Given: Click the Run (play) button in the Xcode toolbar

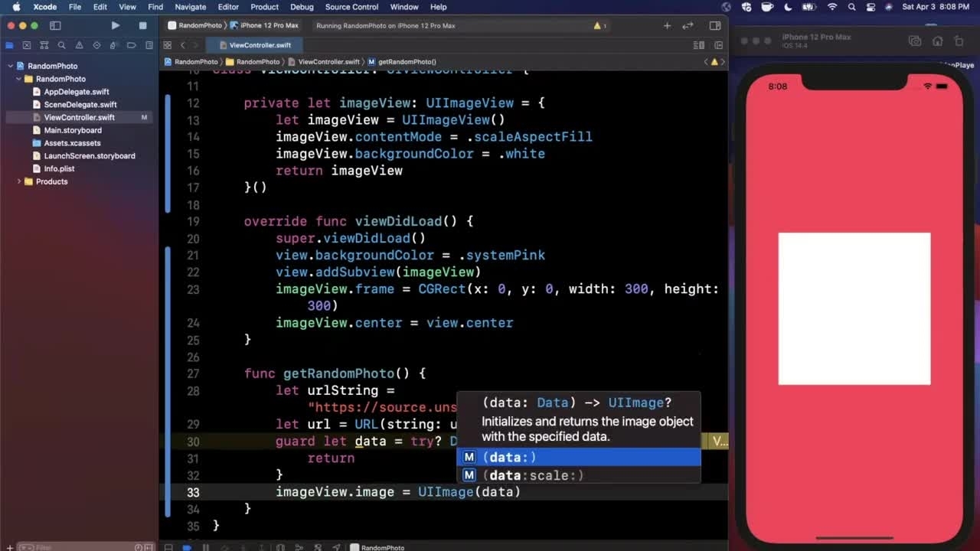Looking at the screenshot, I should point(115,25).
